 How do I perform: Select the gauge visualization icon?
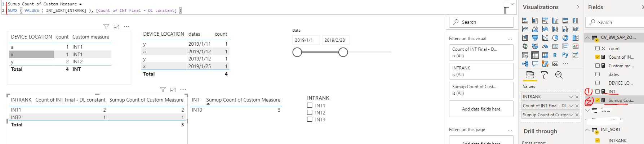(545, 46)
